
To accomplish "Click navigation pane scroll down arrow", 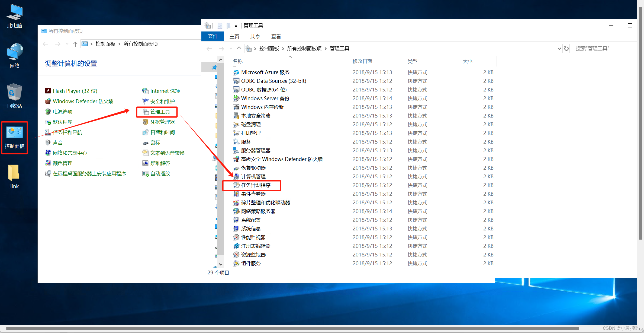I will [221, 264].
